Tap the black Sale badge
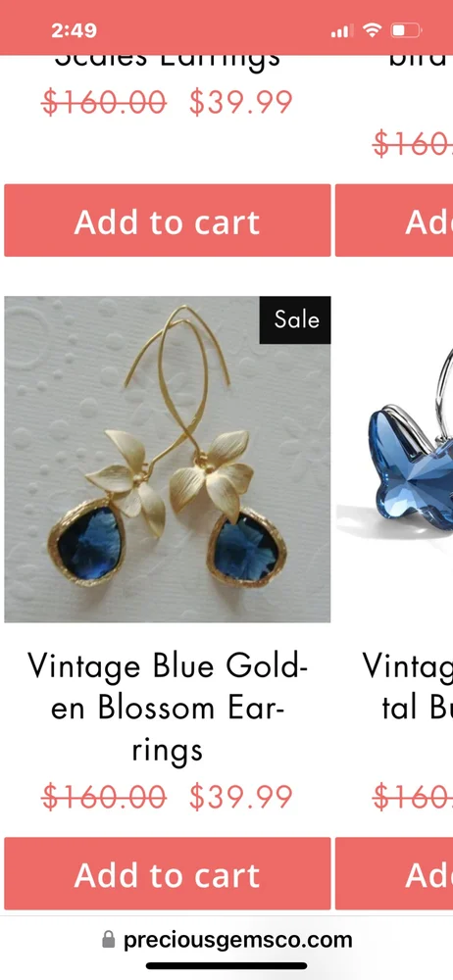453x980 pixels. pyautogui.click(x=295, y=320)
